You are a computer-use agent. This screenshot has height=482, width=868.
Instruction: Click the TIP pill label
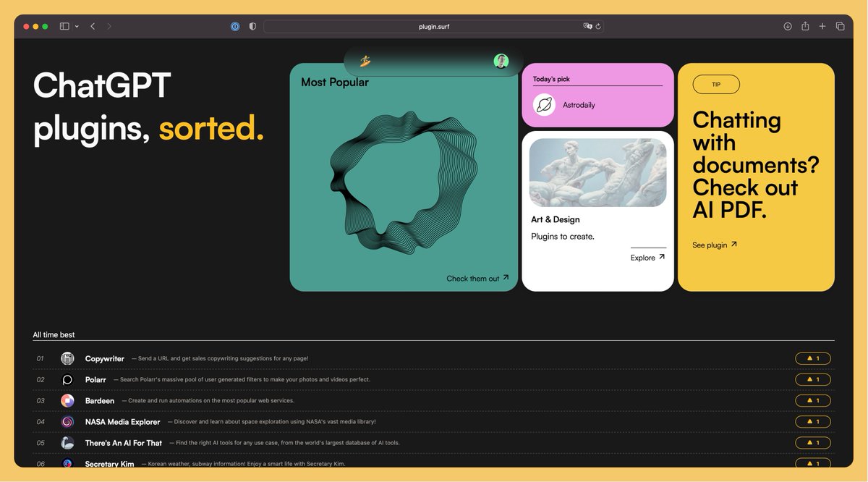coord(716,85)
